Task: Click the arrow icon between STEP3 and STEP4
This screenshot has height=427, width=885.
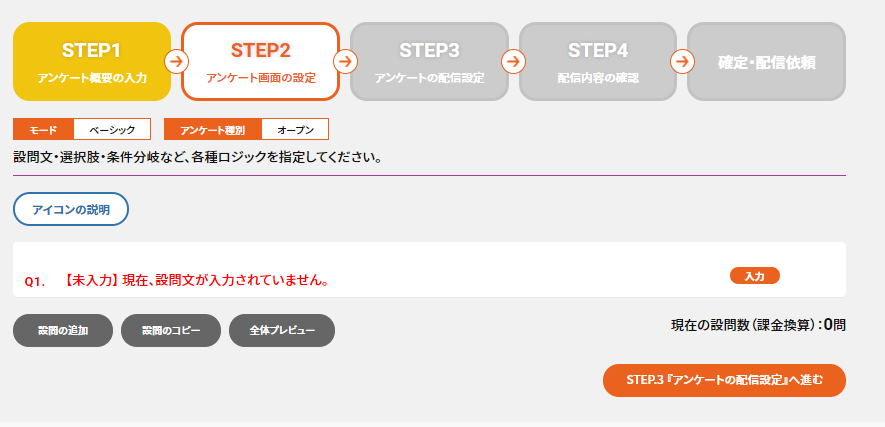Action: point(513,61)
